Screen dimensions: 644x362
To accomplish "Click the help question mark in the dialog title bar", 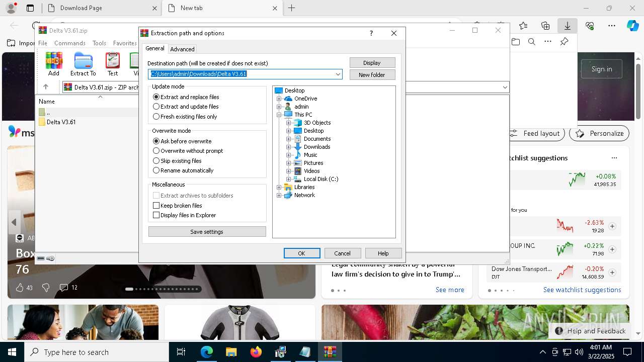I will pos(371,33).
